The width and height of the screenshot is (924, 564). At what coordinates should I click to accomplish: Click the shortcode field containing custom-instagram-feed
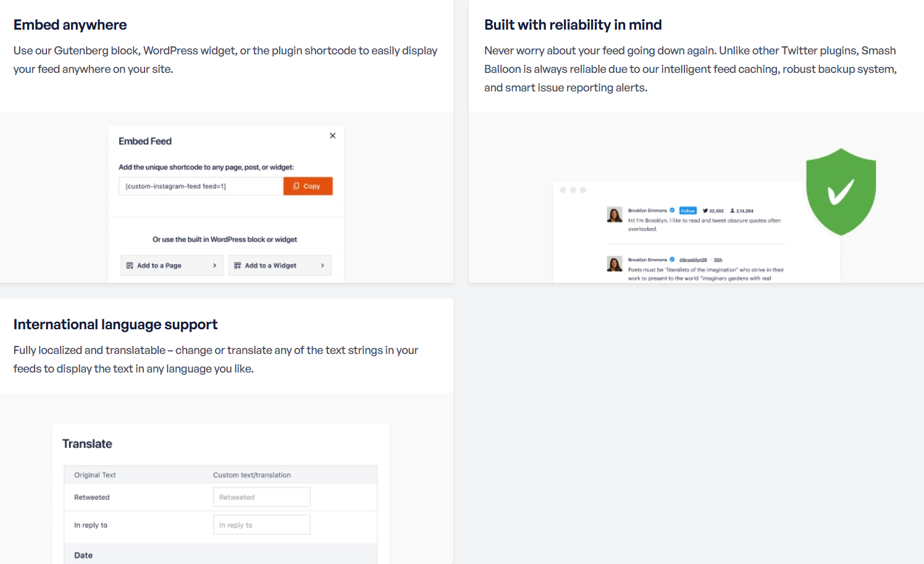click(201, 186)
